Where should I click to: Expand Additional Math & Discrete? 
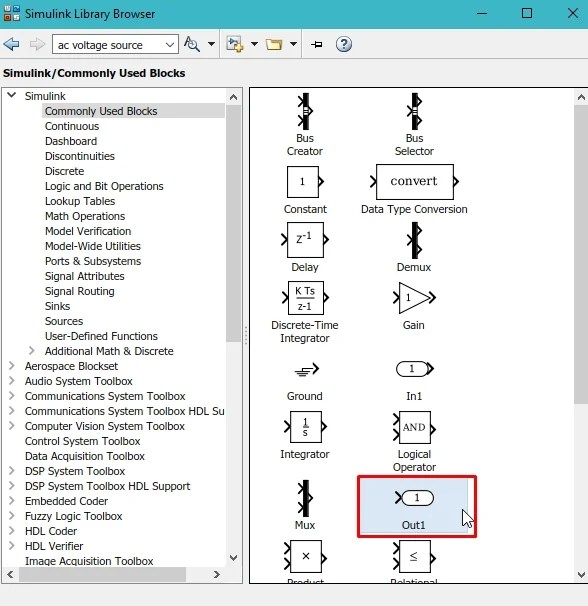point(32,351)
